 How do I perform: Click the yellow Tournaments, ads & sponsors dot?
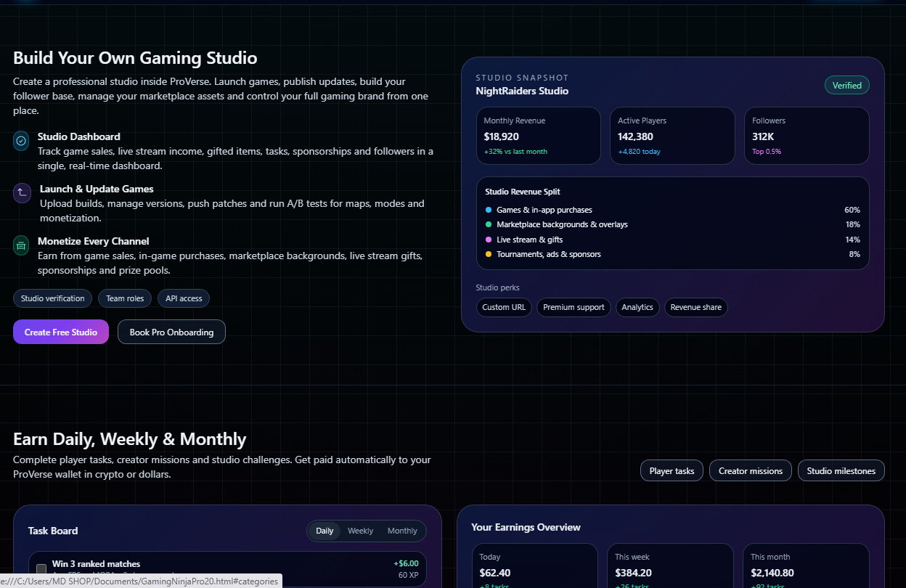(x=489, y=254)
